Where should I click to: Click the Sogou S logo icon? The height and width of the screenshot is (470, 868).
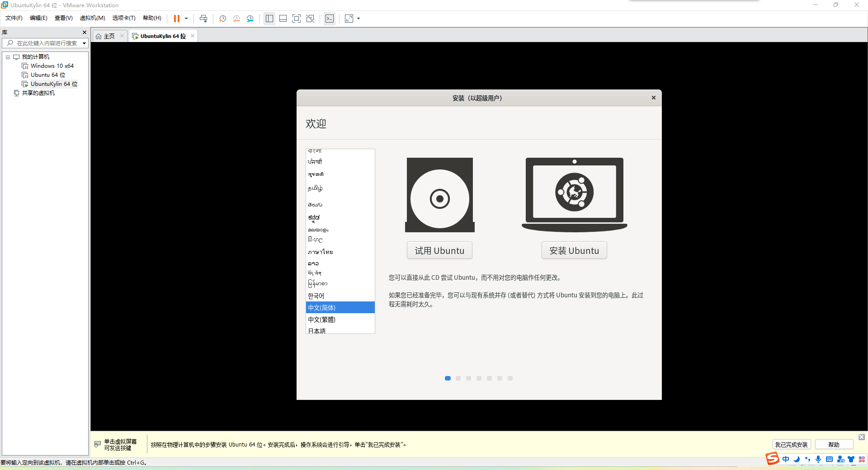pos(772,459)
